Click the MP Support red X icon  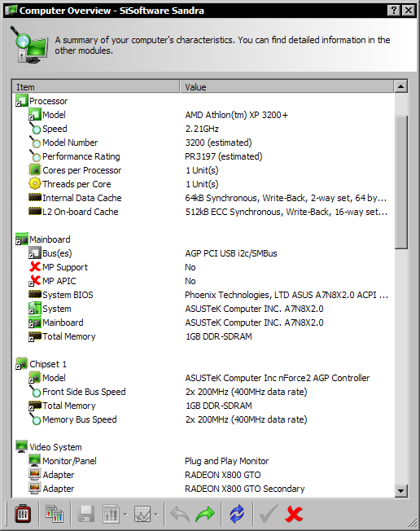[34, 267]
